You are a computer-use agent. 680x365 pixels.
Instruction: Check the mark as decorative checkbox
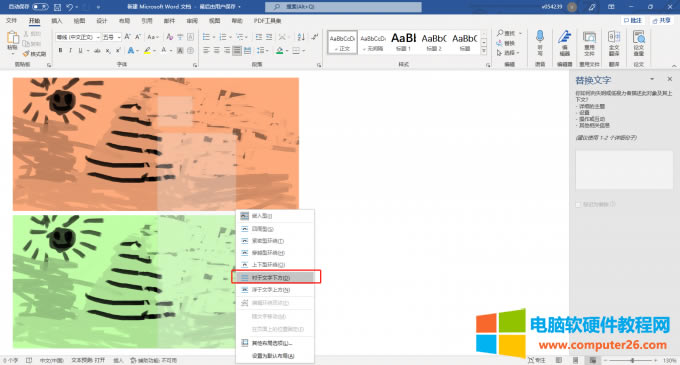coord(578,205)
